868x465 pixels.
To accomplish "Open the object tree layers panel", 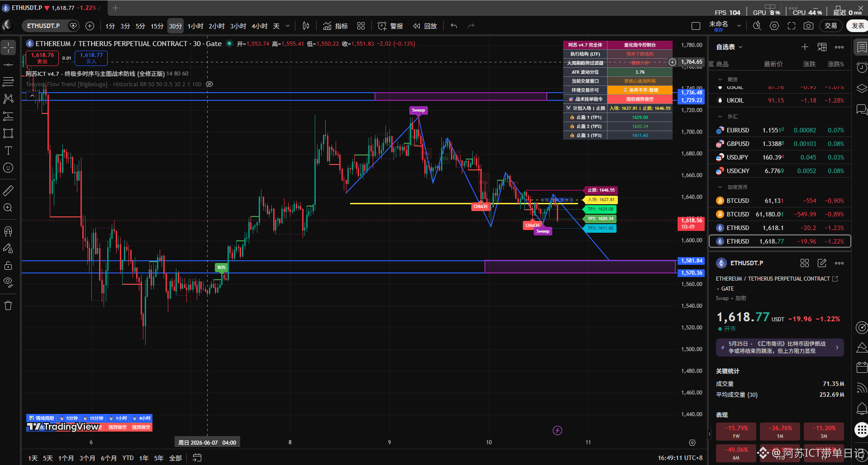I will [862, 88].
